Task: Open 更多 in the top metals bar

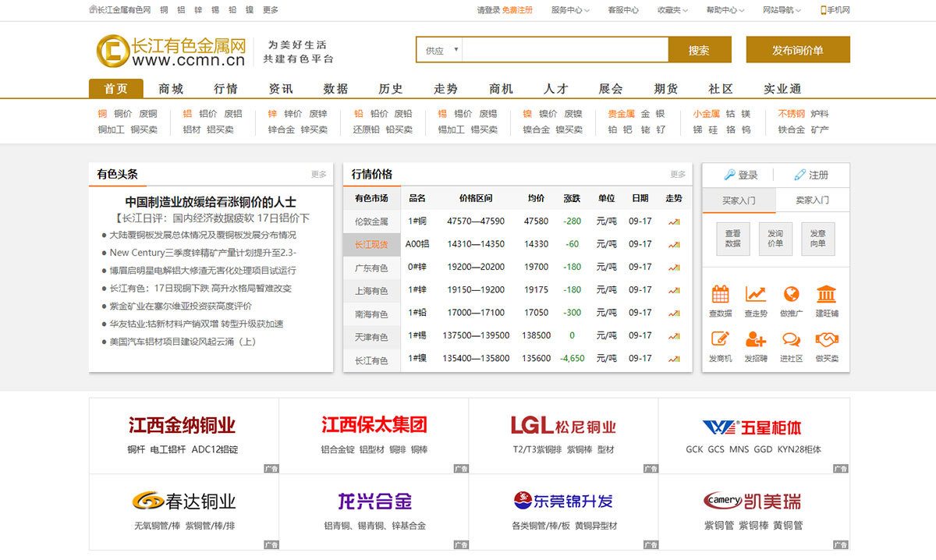Action: click(271, 10)
